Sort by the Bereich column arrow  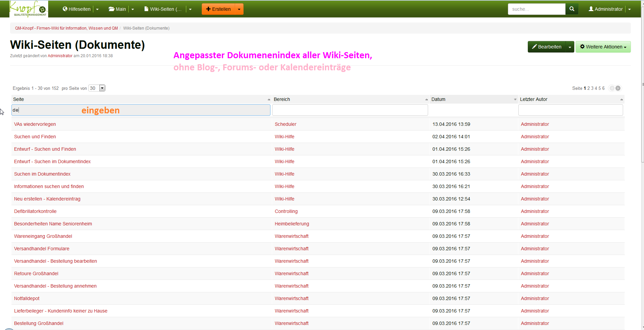[x=426, y=100]
